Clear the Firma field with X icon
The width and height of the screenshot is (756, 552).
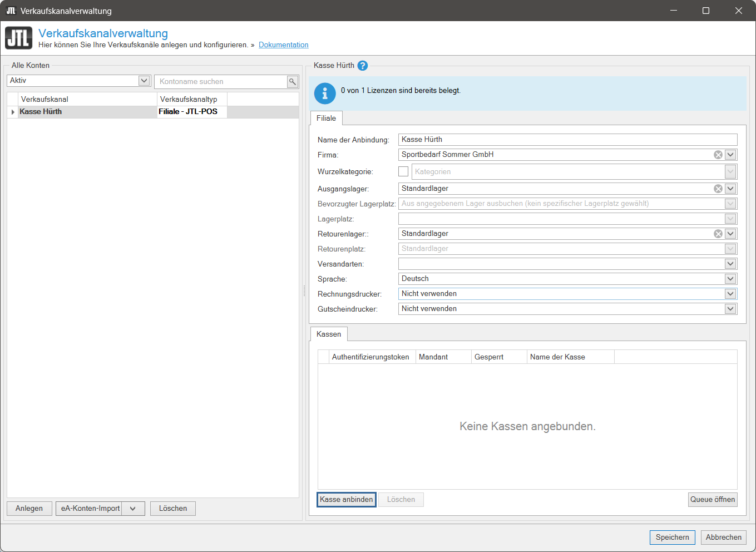tap(718, 155)
